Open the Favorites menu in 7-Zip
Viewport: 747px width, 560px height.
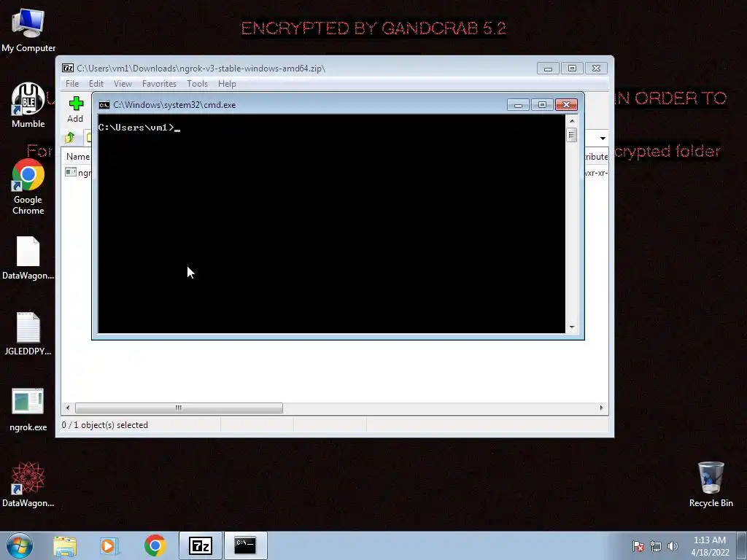159,84
